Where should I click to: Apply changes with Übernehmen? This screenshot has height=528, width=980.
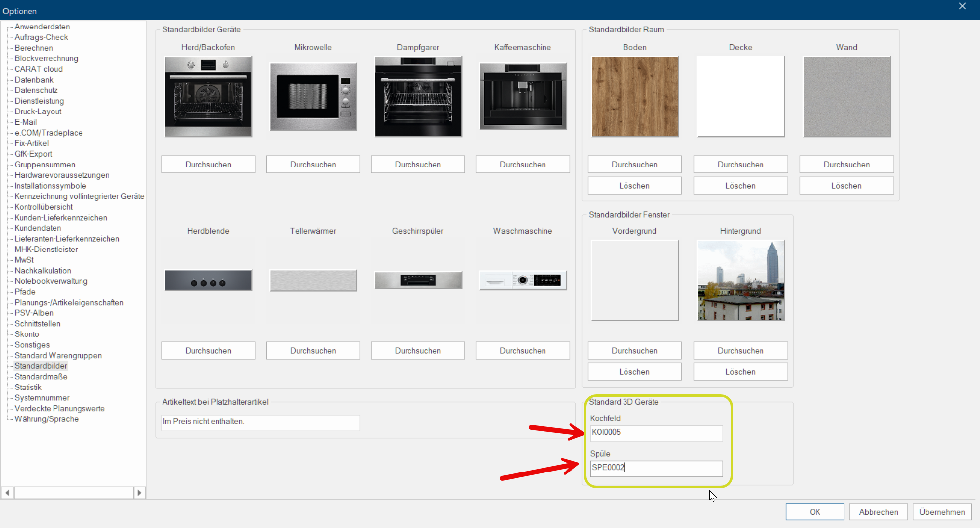click(942, 512)
